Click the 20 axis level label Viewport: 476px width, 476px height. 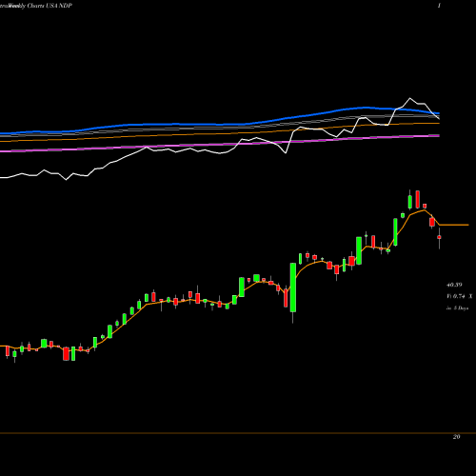(456, 437)
